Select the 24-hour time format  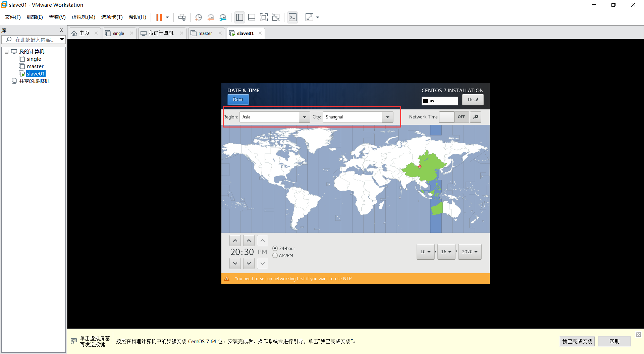click(x=275, y=248)
